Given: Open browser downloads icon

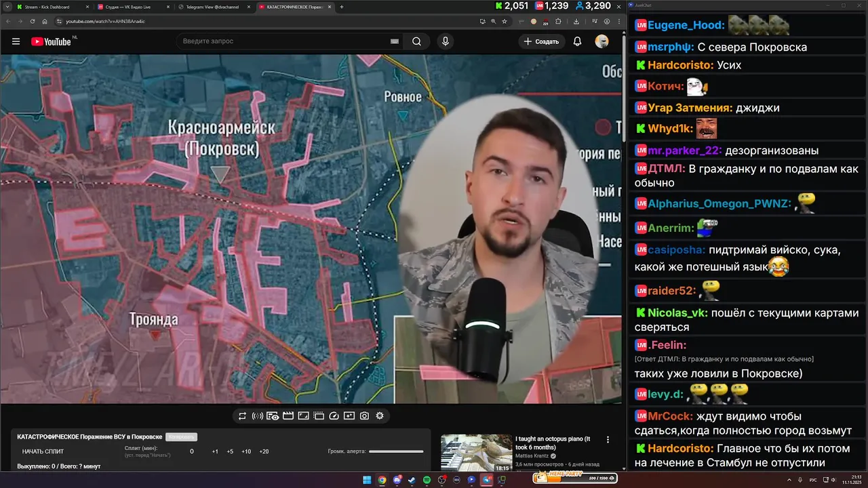Looking at the screenshot, I should [x=576, y=21].
